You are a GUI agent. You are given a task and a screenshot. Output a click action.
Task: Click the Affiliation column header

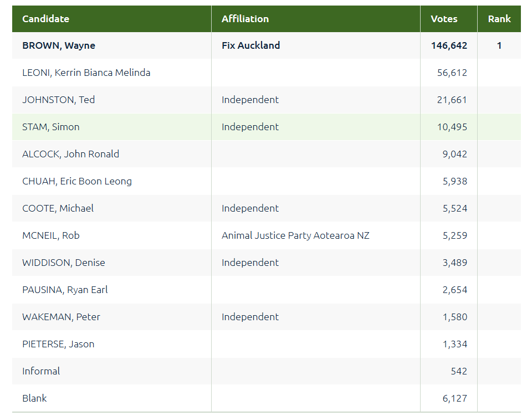click(245, 19)
